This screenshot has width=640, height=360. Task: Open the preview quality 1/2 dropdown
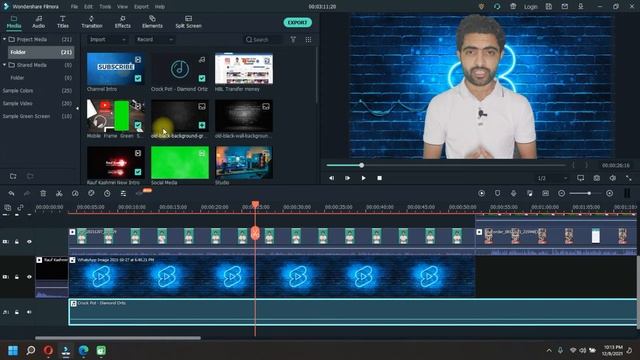(x=552, y=178)
